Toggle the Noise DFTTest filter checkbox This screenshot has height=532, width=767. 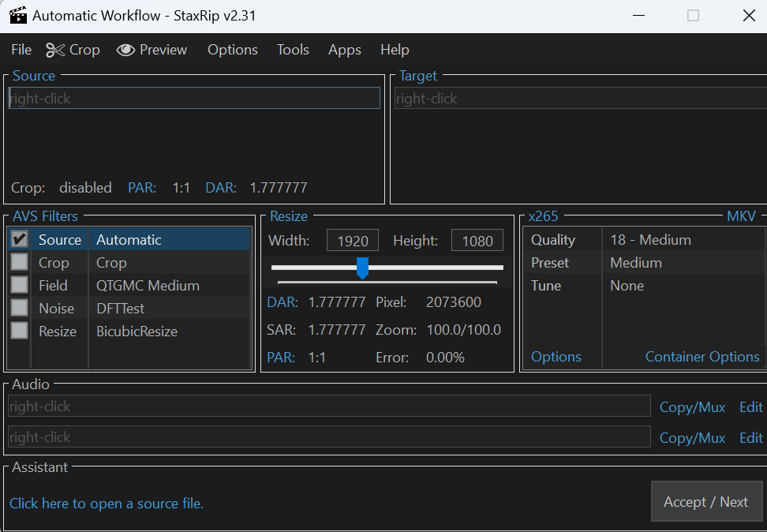tap(20, 309)
